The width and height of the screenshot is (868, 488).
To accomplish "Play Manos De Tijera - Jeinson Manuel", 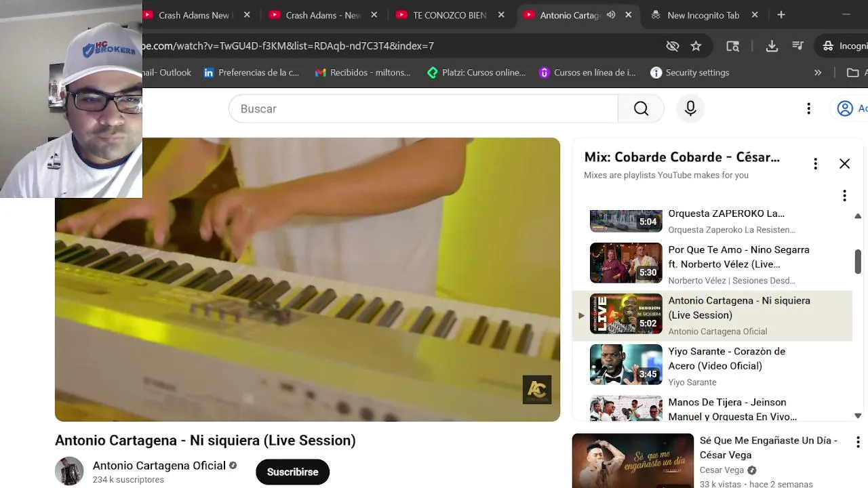I will pyautogui.click(x=732, y=409).
